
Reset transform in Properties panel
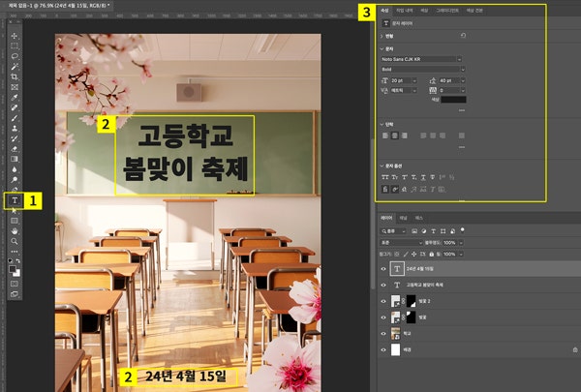tap(463, 36)
